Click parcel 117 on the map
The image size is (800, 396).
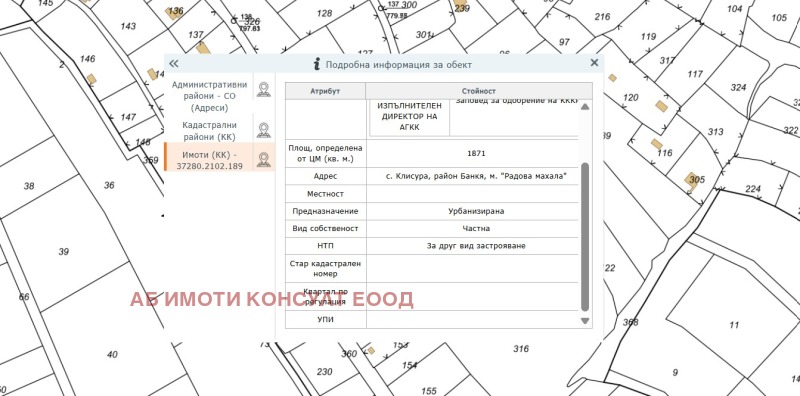pyautogui.click(x=695, y=74)
